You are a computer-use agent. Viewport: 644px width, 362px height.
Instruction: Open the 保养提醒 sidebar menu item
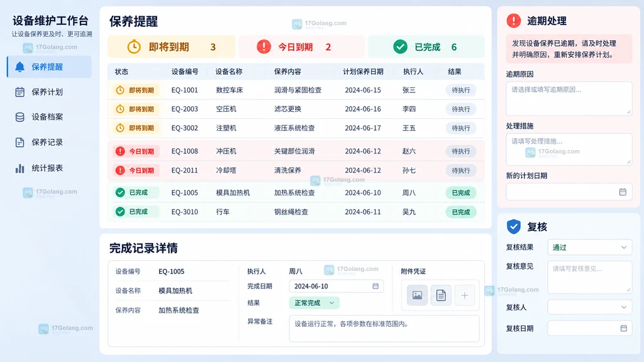click(49, 67)
